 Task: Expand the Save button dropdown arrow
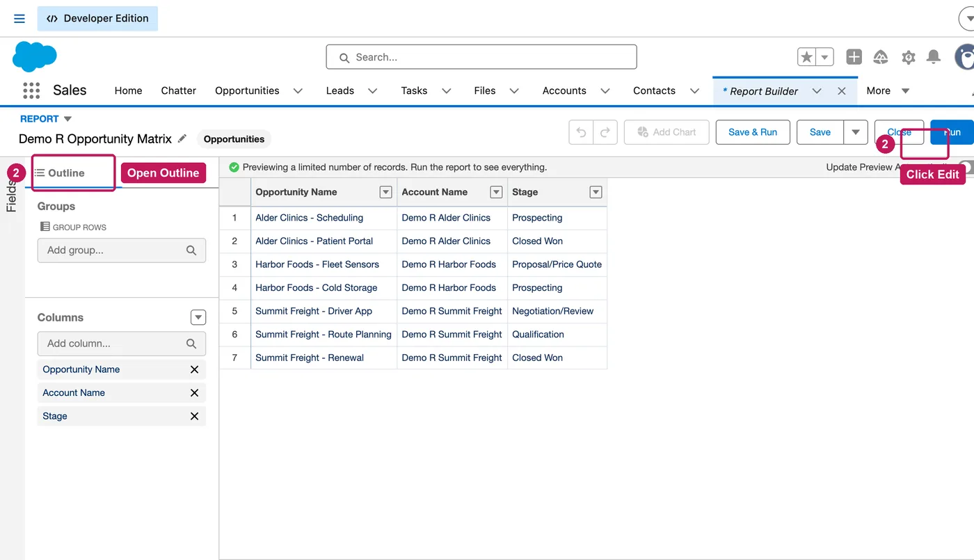855,132
